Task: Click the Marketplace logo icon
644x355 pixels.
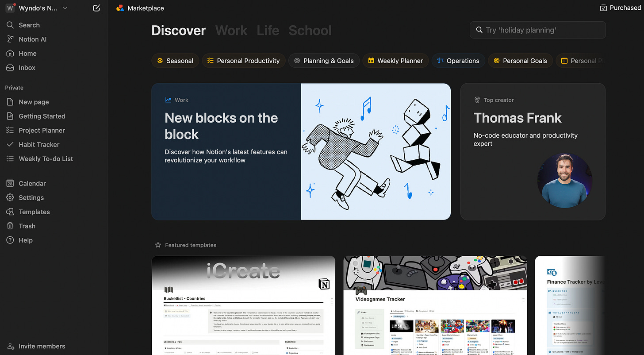Action: point(120,8)
